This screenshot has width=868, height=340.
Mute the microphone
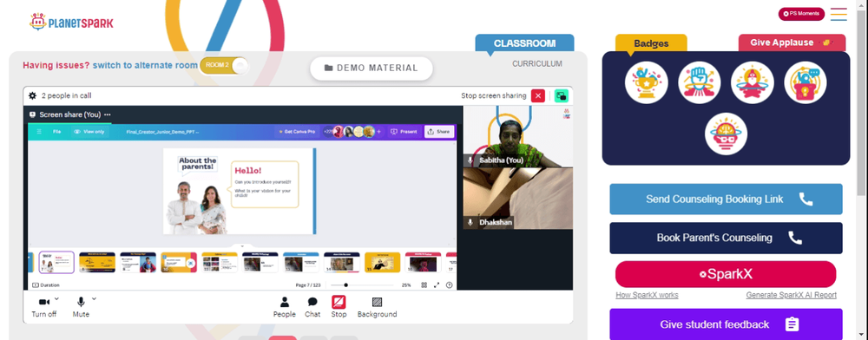click(x=81, y=307)
